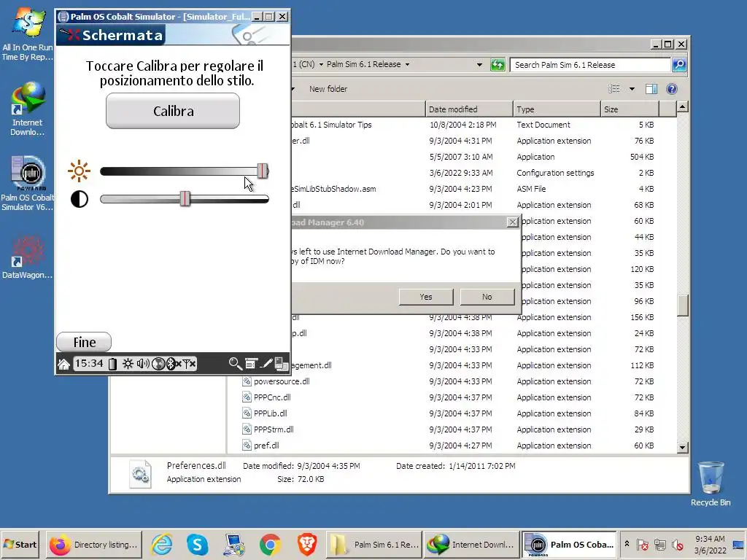747x560 pixels.
Task: Tap the battery icon in Palm status bar
Action: tap(112, 365)
